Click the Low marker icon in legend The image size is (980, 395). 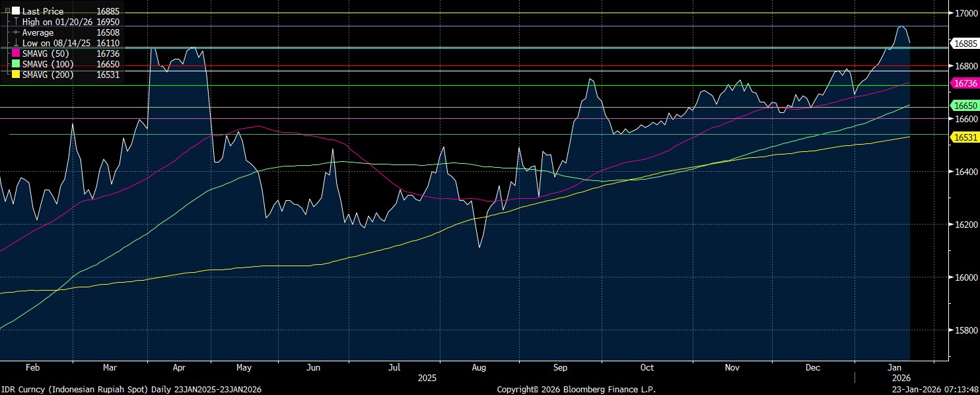(16, 43)
